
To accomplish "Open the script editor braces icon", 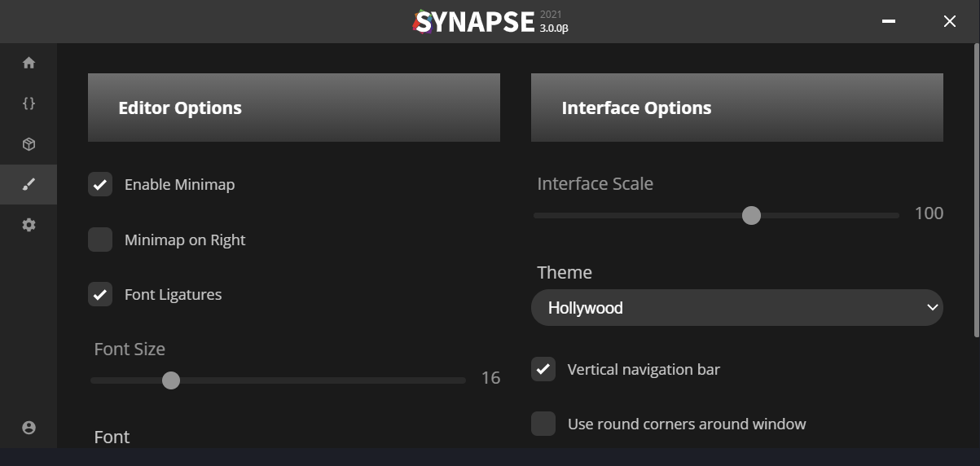I will (x=29, y=103).
